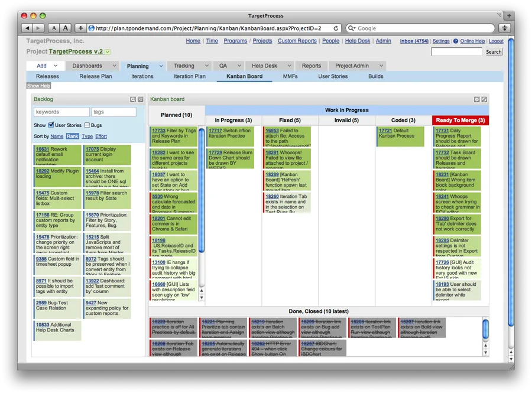Click the Planned column scrollbar thumb
This screenshot has height=394, width=532.
coord(202,190)
